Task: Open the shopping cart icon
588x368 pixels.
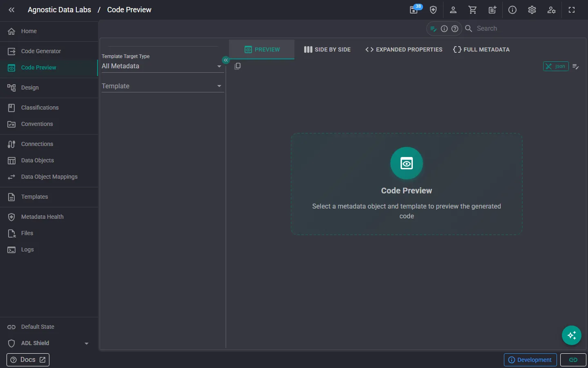Action: click(x=472, y=10)
